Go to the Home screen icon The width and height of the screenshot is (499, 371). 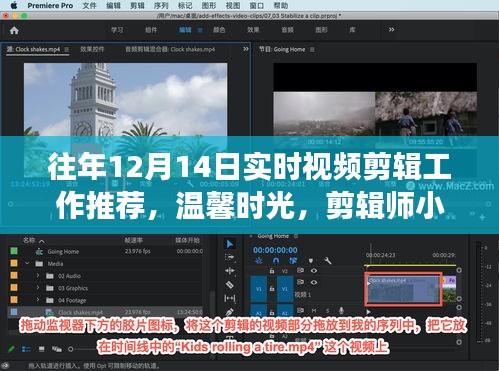[x=14, y=31]
